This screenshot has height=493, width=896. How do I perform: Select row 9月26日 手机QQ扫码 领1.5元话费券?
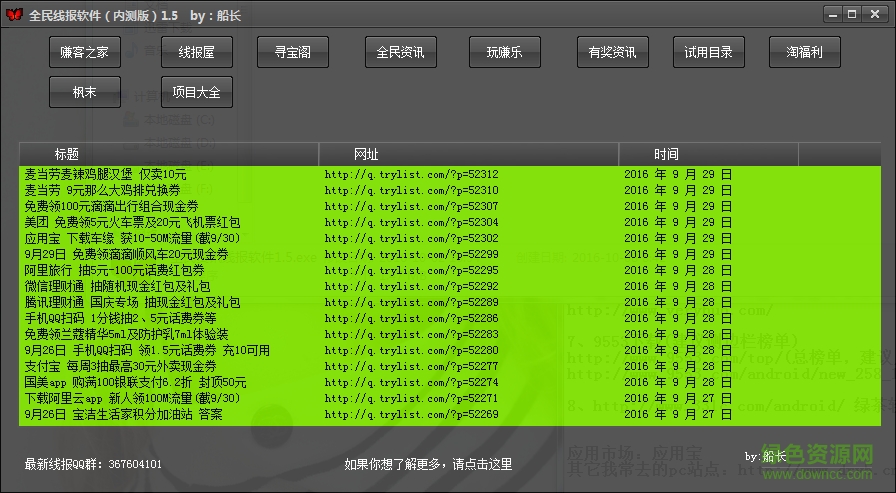tap(450, 350)
